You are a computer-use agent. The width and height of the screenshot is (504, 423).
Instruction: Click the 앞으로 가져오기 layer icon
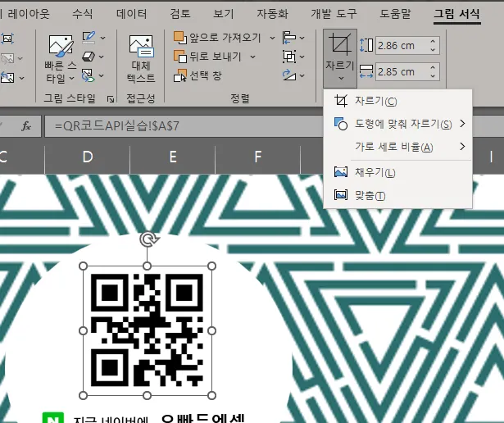point(180,38)
